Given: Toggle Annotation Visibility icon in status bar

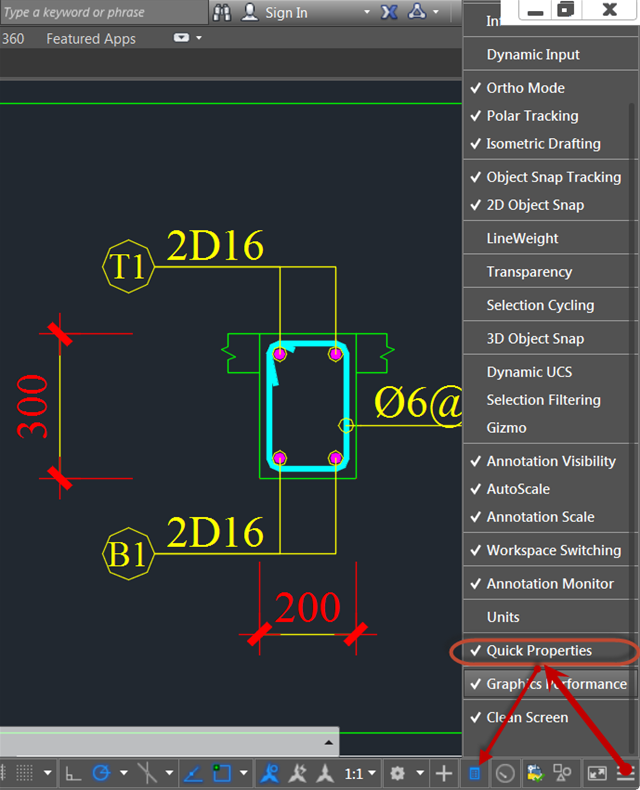Looking at the screenshot, I should pos(270,773).
